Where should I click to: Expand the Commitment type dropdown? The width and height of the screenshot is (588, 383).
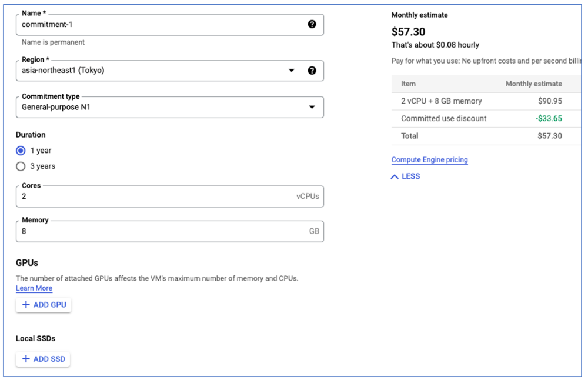click(312, 107)
